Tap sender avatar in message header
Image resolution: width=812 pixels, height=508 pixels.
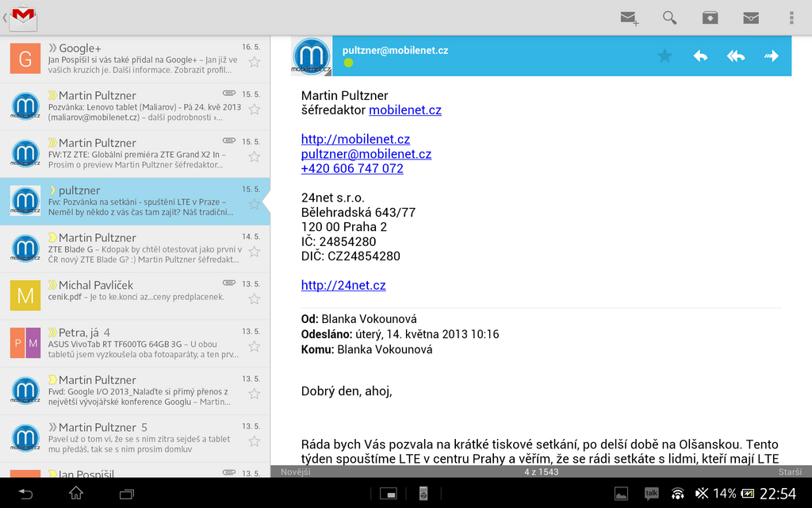click(311, 56)
